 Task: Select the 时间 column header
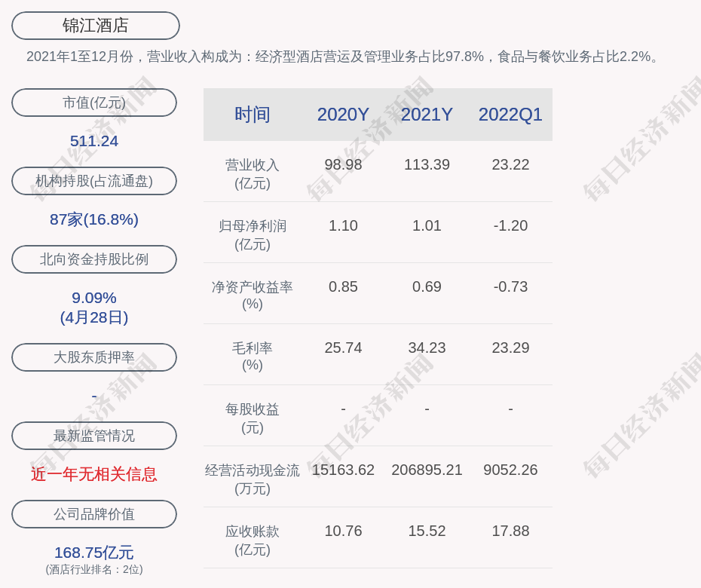pyautogui.click(x=253, y=115)
